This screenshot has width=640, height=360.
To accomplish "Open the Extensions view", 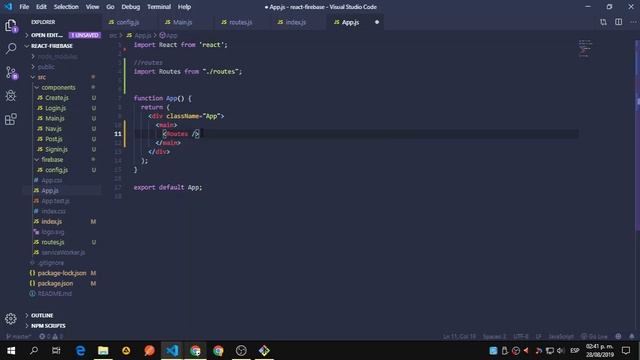I will pyautogui.click(x=11, y=119).
